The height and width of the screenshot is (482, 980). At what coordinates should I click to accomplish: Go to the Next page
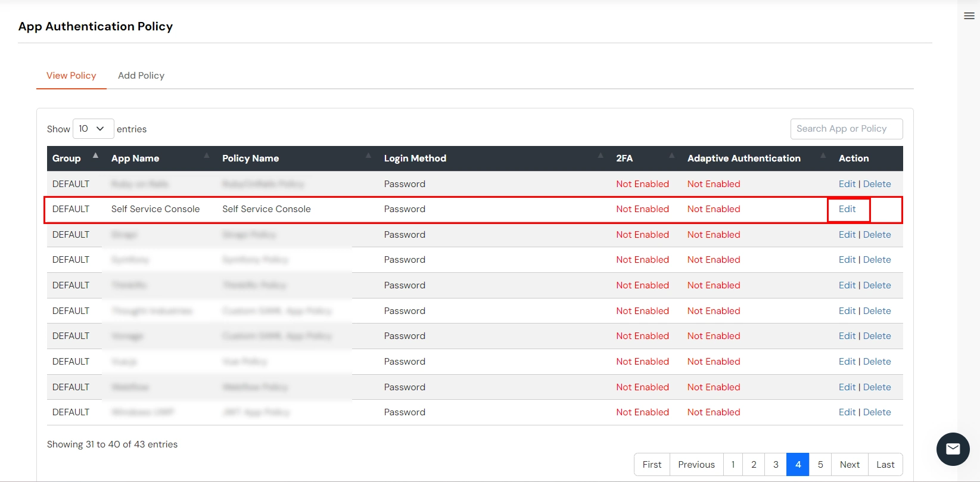850,465
